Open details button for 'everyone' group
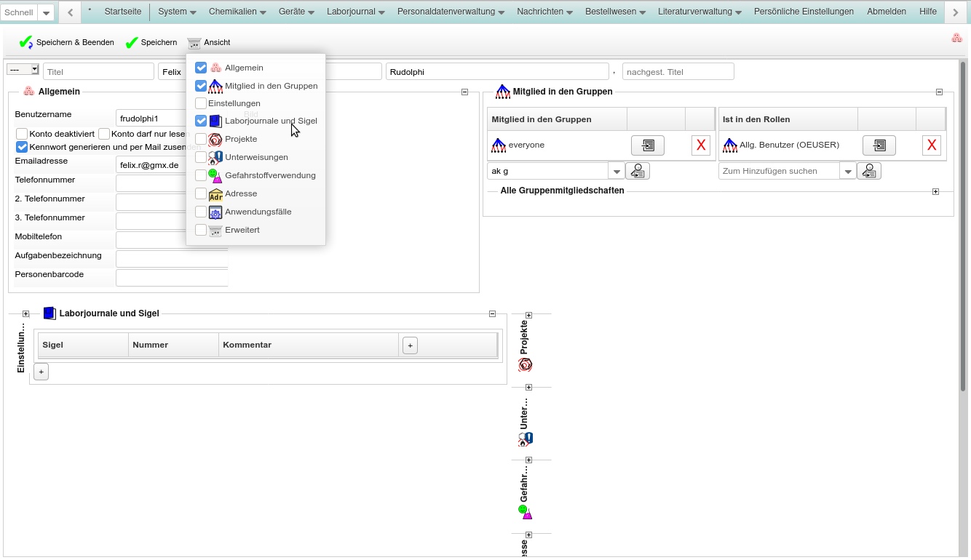 click(x=648, y=145)
